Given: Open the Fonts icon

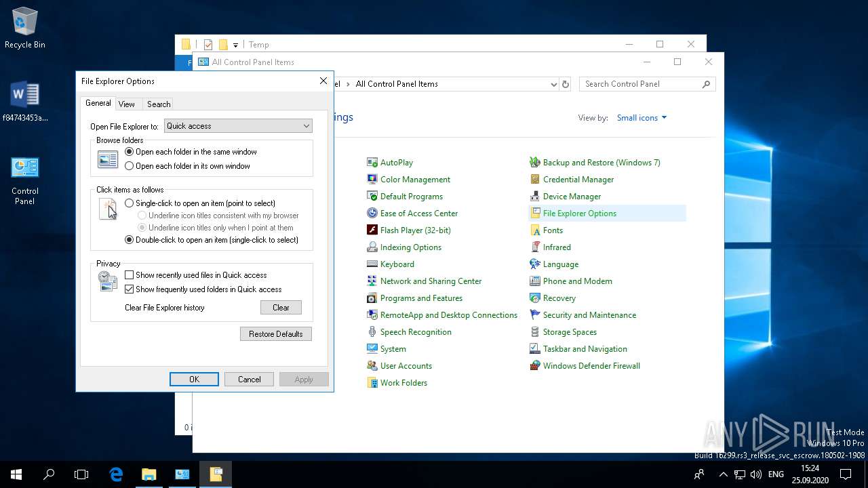Looking at the screenshot, I should point(534,230).
